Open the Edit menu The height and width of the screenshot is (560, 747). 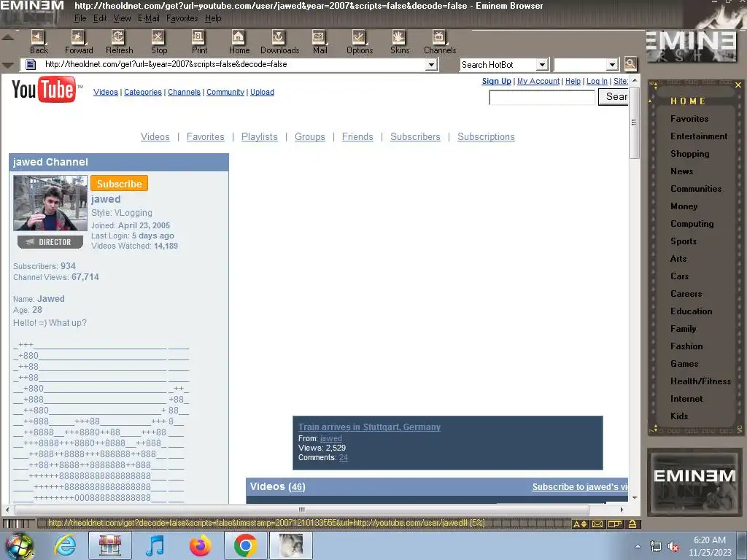click(x=100, y=18)
